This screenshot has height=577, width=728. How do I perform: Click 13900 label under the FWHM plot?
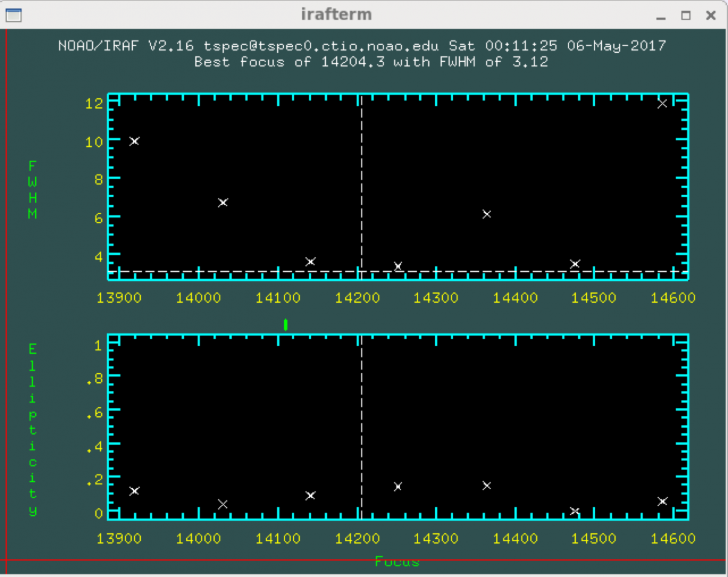[x=120, y=298]
